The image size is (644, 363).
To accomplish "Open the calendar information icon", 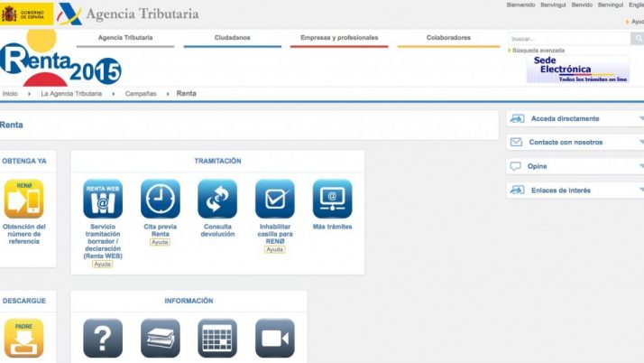I will tap(217, 338).
